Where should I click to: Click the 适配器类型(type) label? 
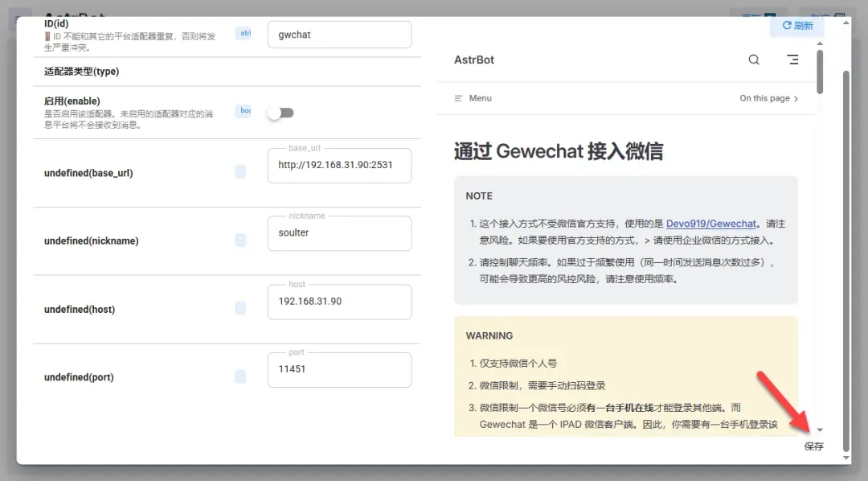tap(81, 72)
